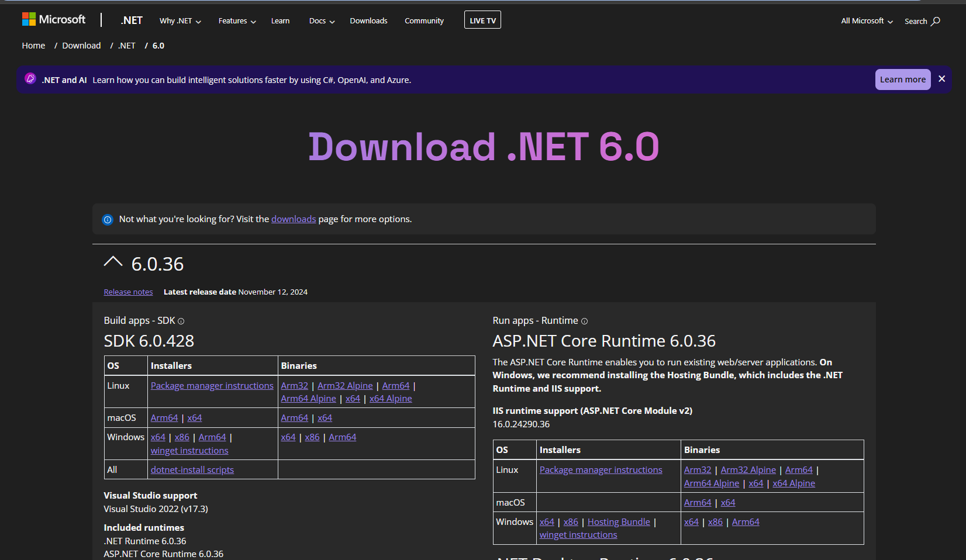Image resolution: width=966 pixels, height=560 pixels.
Task: Open the Release notes link
Action: (128, 292)
